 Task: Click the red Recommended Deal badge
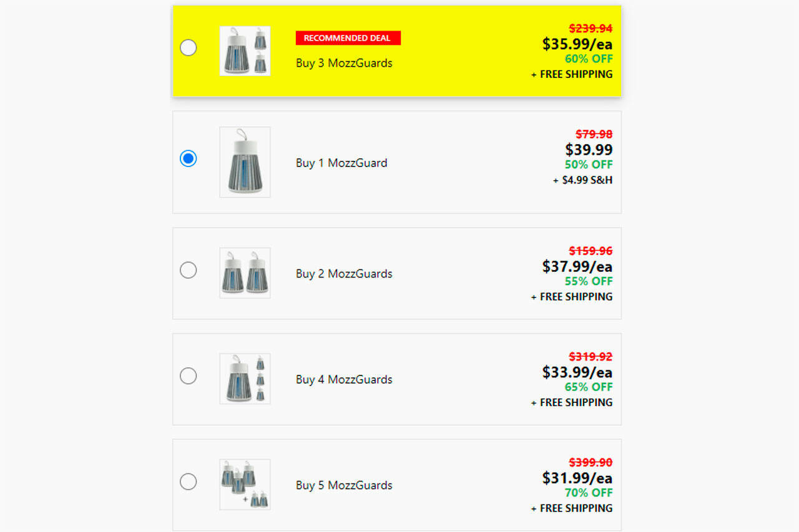(348, 38)
